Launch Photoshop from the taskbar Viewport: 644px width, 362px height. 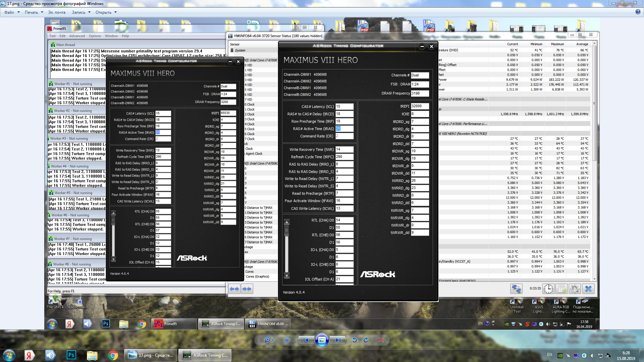71,355
